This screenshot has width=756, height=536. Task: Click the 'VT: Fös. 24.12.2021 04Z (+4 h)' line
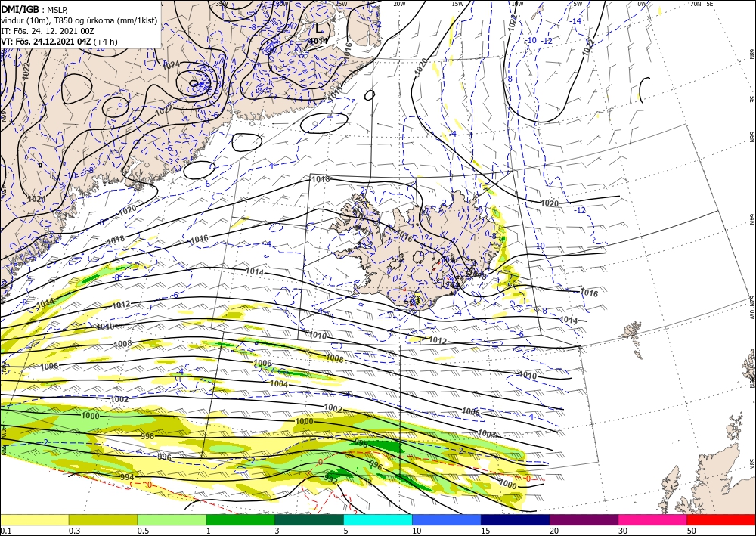[59, 41]
